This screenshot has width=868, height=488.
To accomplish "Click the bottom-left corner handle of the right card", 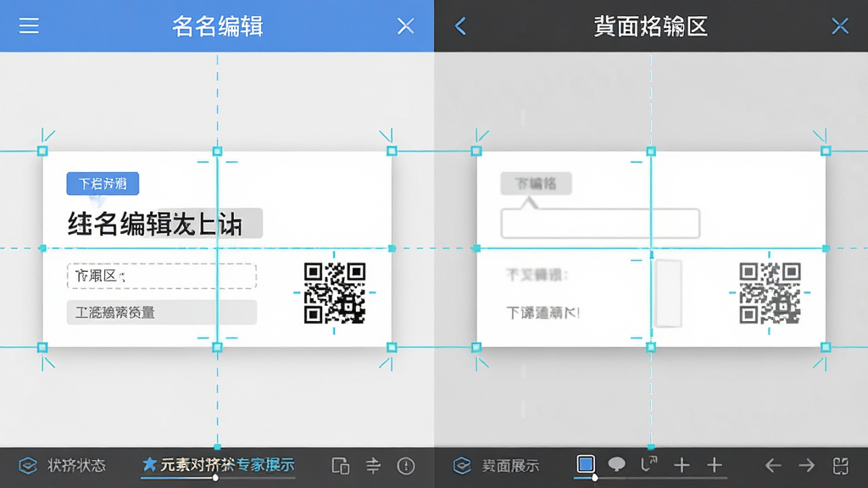I will tap(476, 347).
